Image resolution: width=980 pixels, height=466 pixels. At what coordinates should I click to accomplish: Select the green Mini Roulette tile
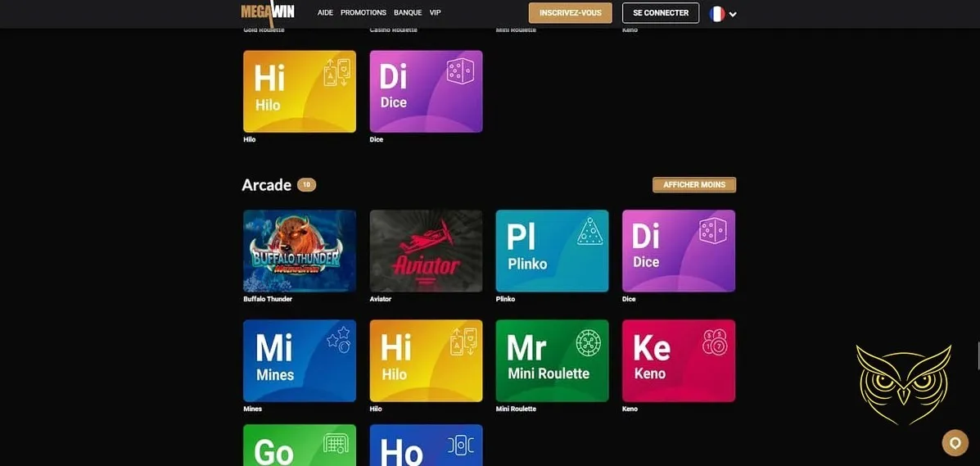click(552, 360)
